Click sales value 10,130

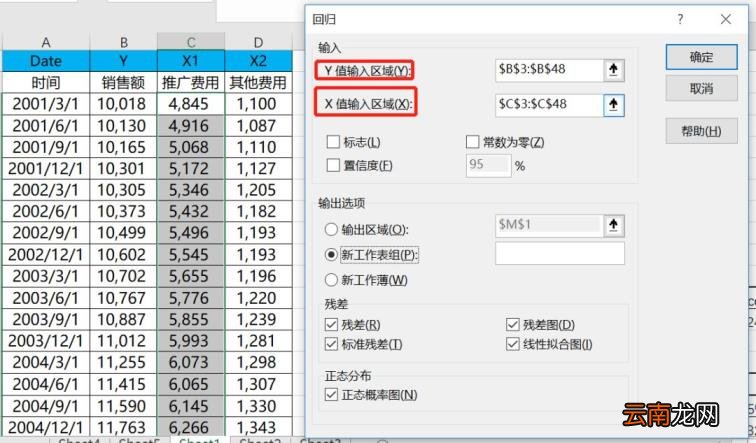tap(123, 125)
